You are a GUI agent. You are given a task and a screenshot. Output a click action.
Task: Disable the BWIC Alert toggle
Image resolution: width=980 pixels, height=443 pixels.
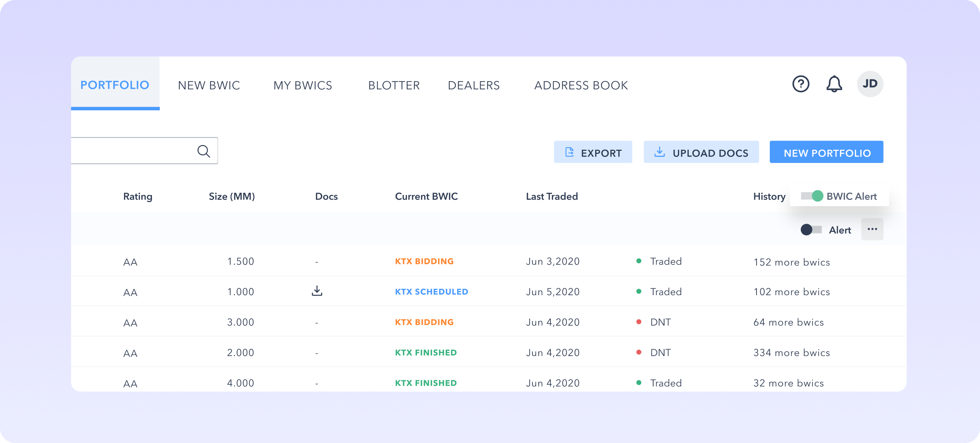point(812,196)
